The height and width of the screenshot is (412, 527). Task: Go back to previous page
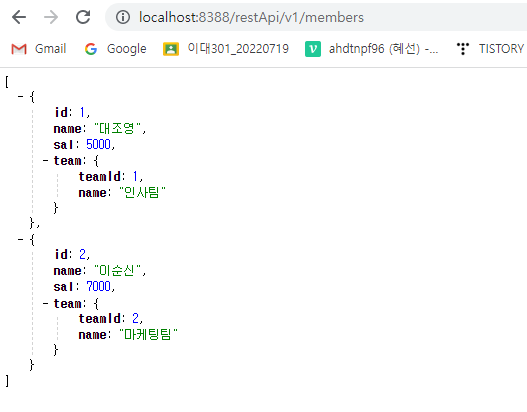click(19, 17)
